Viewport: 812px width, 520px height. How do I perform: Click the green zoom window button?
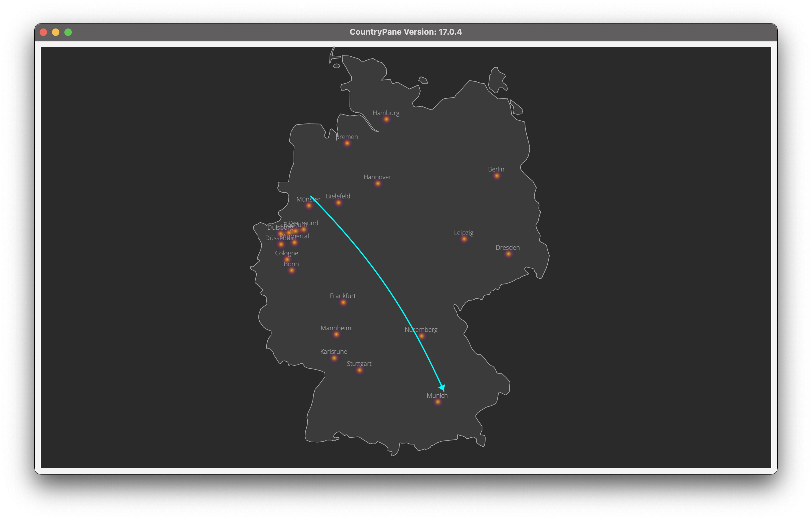point(68,32)
